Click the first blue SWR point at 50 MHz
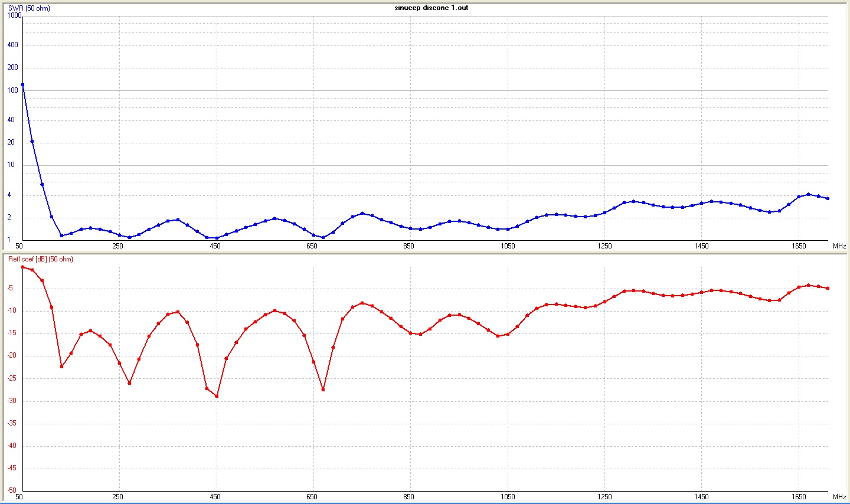This screenshot has height=504, width=850. coord(22,85)
